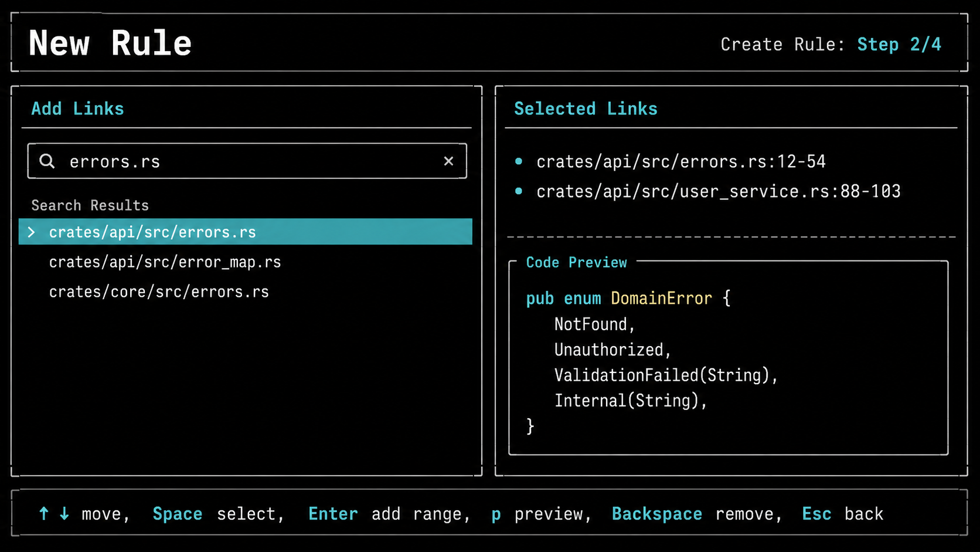980x552 pixels.
Task: Open the Step 2/4 indicator
Action: pos(899,45)
